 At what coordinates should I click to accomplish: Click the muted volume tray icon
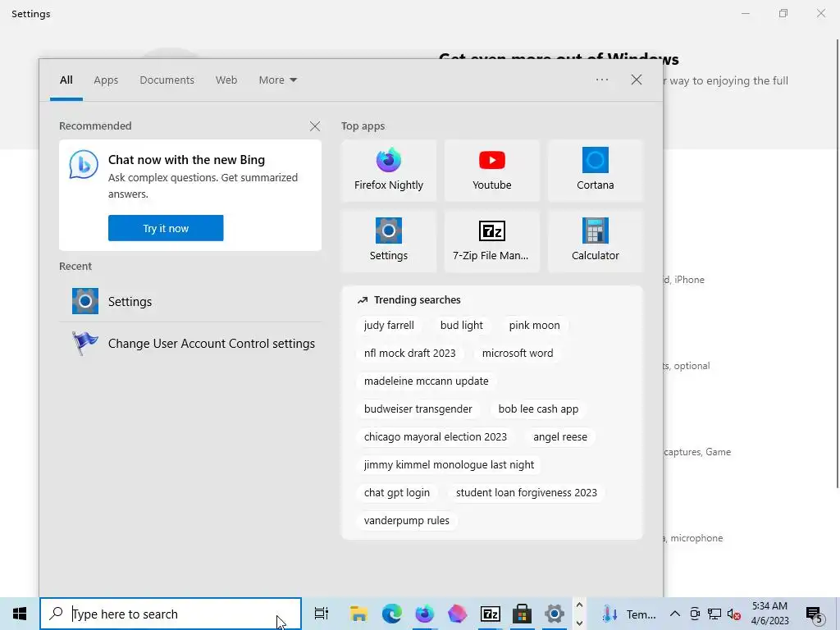(734, 614)
